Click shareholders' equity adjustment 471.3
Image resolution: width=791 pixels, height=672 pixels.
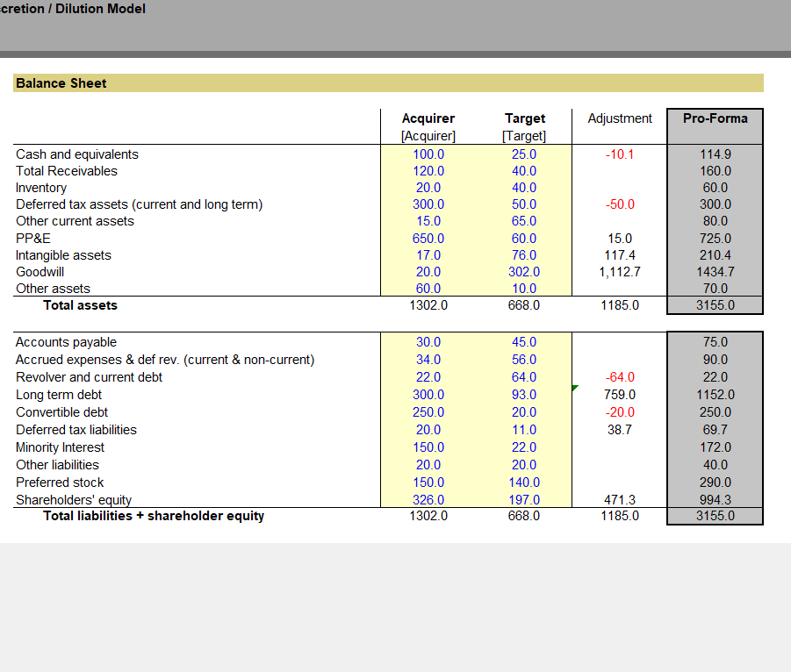click(620, 499)
